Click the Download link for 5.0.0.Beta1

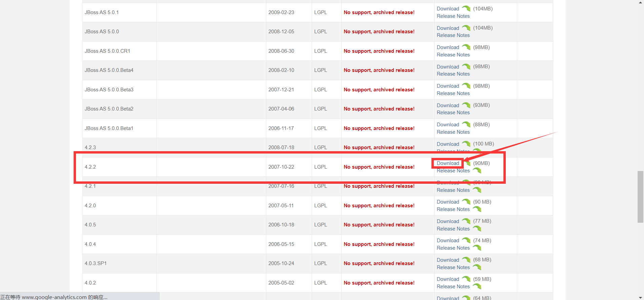click(448, 125)
